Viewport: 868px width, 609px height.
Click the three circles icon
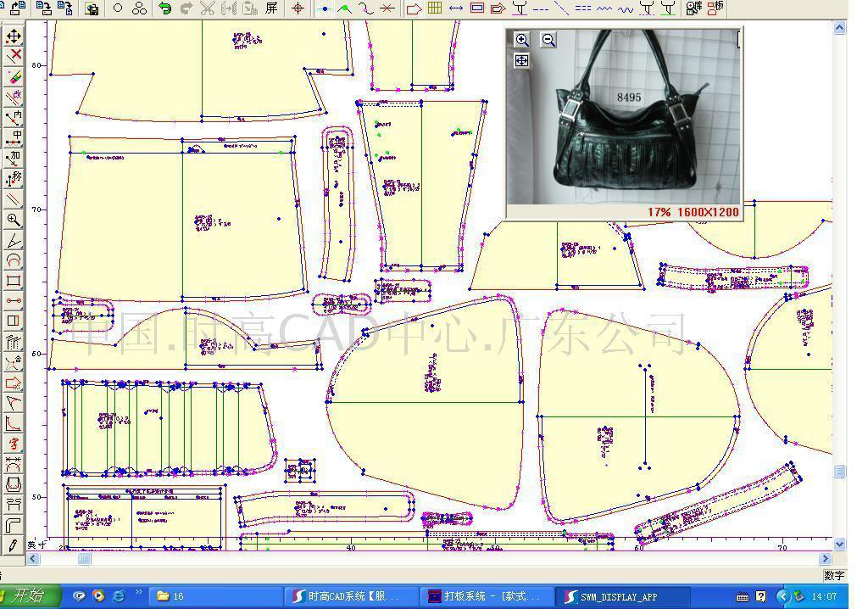tap(140, 8)
